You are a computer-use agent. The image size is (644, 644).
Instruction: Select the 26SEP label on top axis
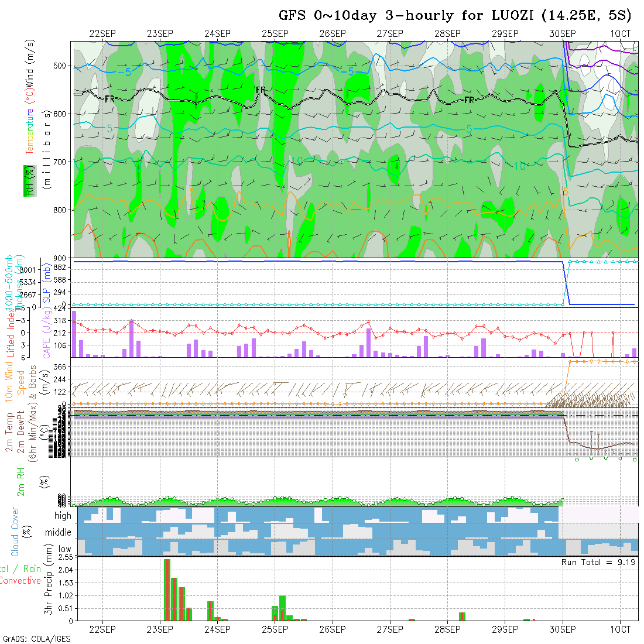tap(333, 33)
